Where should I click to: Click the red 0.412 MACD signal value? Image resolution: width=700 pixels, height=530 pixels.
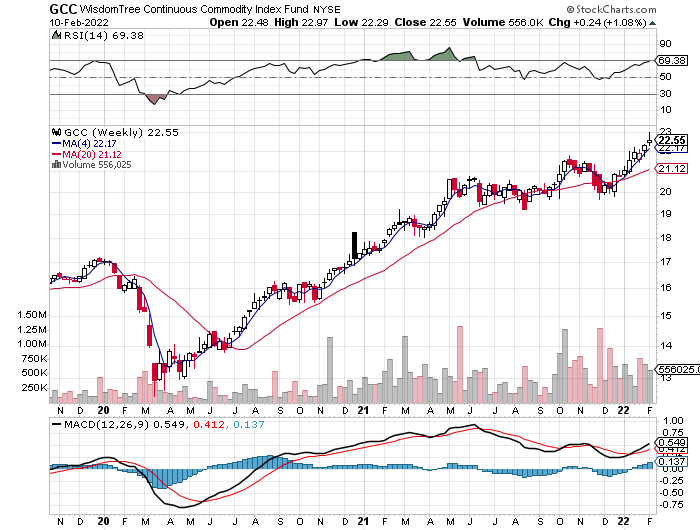click(x=209, y=425)
